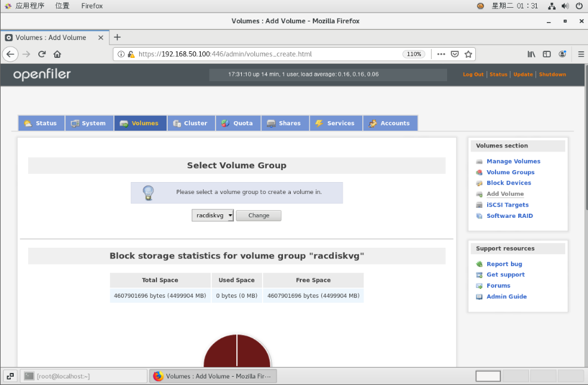Click the 110% zoom level indicator
The height and width of the screenshot is (385, 588).
point(414,54)
